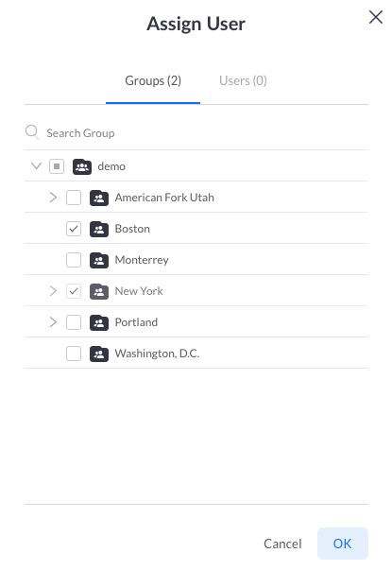This screenshot has height=570, width=392.
Task: Check the Monterrey checkbox
Action: point(74,260)
